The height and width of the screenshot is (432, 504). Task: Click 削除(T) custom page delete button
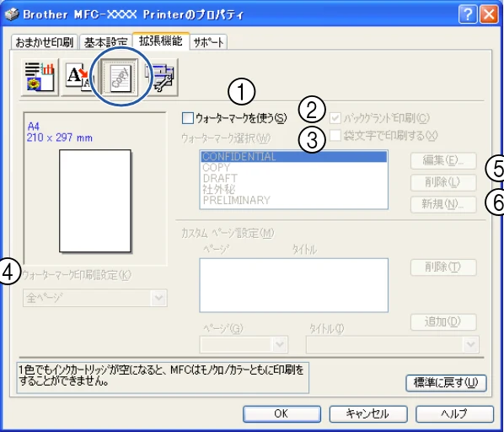443,267
